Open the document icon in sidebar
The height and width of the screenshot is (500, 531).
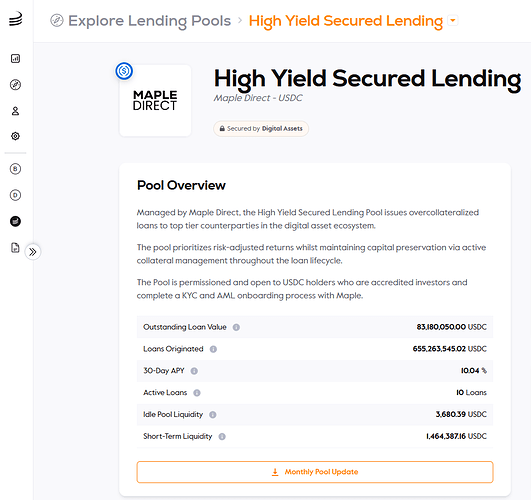15,248
